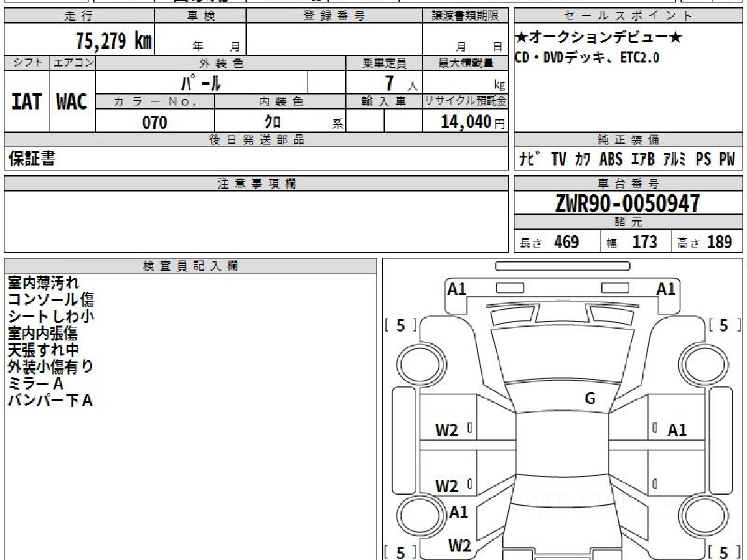This screenshot has height=560, width=747.
Task: Select the A1 mark beside the right door
Action: point(677,430)
